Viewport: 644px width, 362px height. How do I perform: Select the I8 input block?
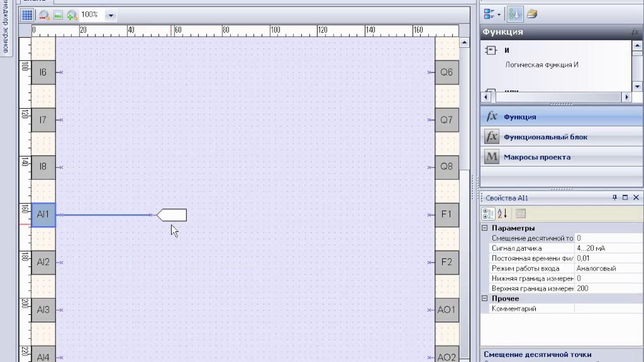(43, 167)
